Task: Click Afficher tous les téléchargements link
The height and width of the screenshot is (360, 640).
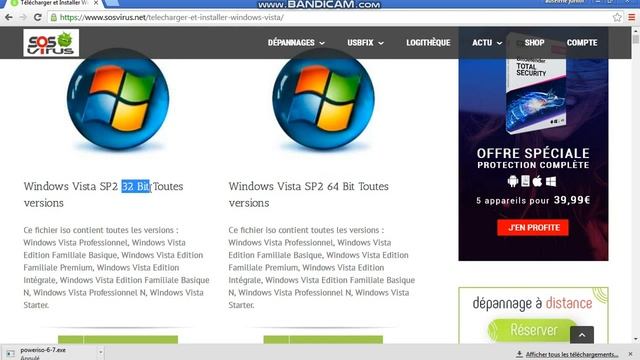Action: click(572, 354)
